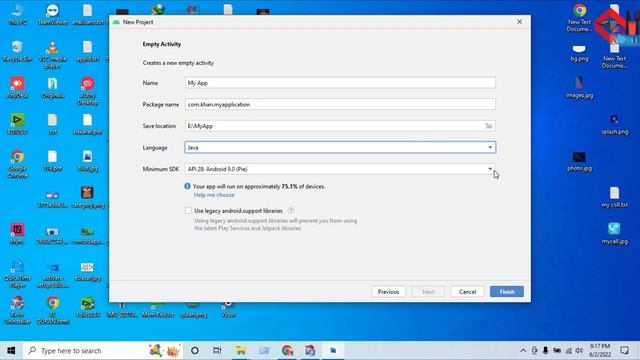Open Recycle Bin on desktop
640x360 pixels.
pos(17,51)
